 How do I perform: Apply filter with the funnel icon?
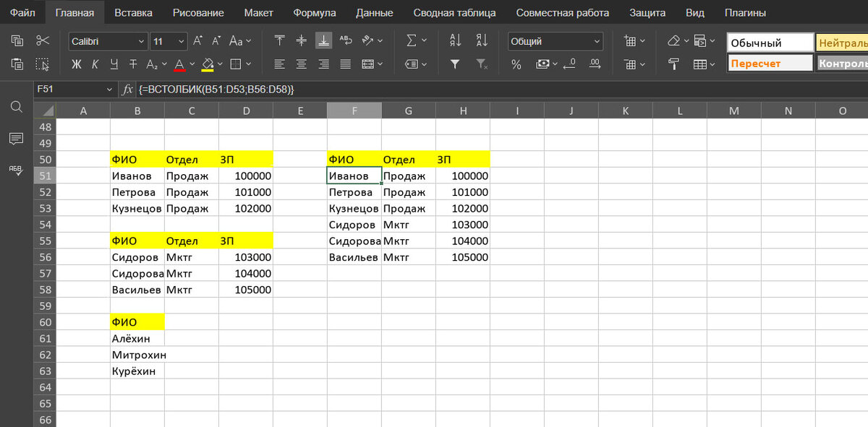point(455,64)
